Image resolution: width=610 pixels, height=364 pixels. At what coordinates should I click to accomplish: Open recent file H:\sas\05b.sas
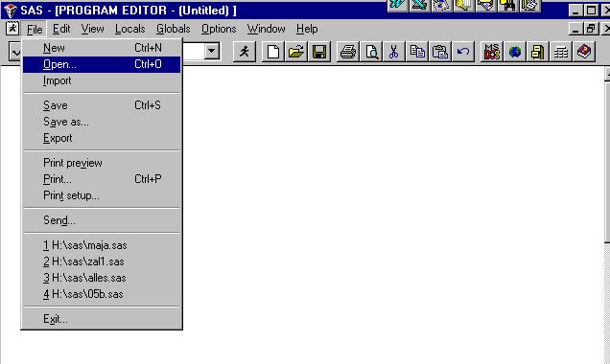pos(102,294)
